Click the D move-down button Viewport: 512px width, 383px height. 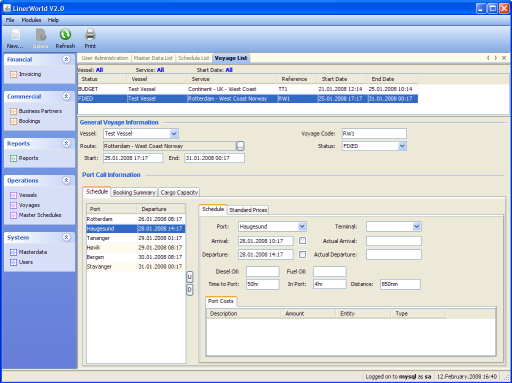189,290
